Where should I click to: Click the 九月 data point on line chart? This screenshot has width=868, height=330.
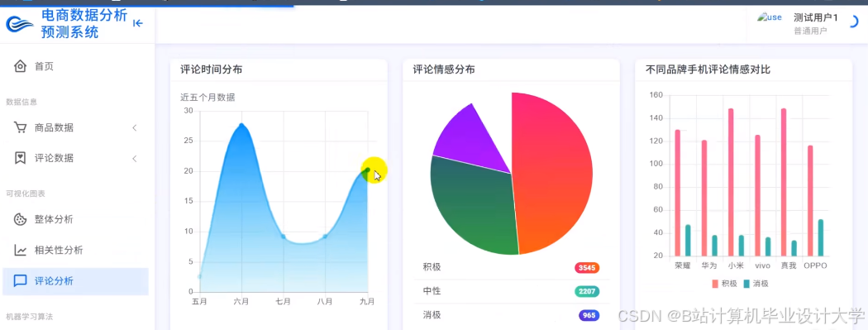(x=367, y=170)
